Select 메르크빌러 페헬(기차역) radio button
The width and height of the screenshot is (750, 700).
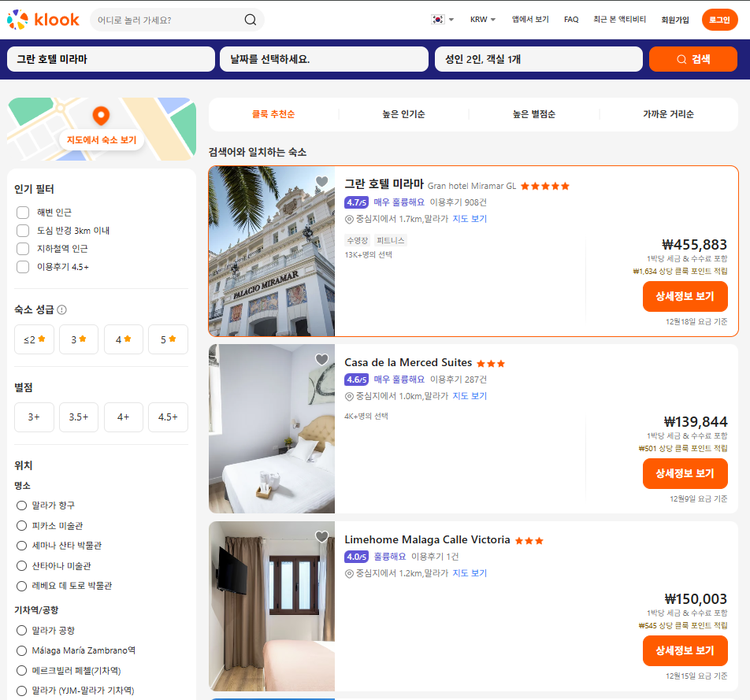pyautogui.click(x=21, y=670)
